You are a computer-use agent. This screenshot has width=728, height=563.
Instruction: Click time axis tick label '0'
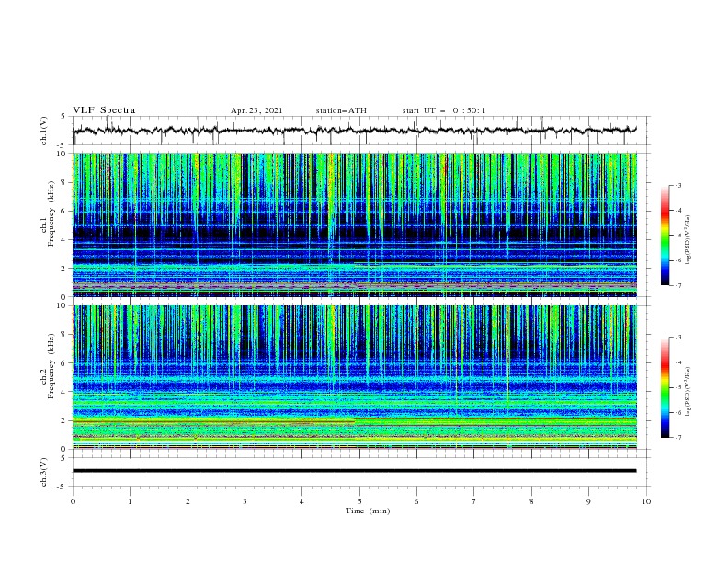73,501
